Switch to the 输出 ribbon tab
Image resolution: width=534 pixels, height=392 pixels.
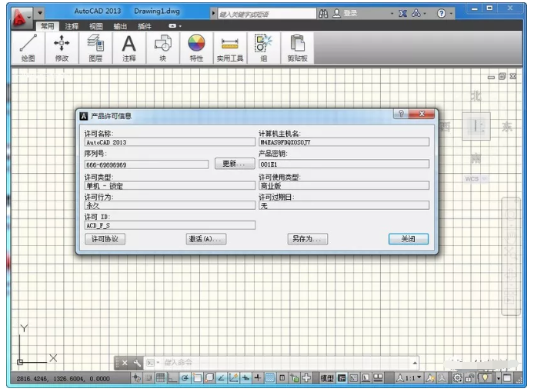(x=120, y=26)
